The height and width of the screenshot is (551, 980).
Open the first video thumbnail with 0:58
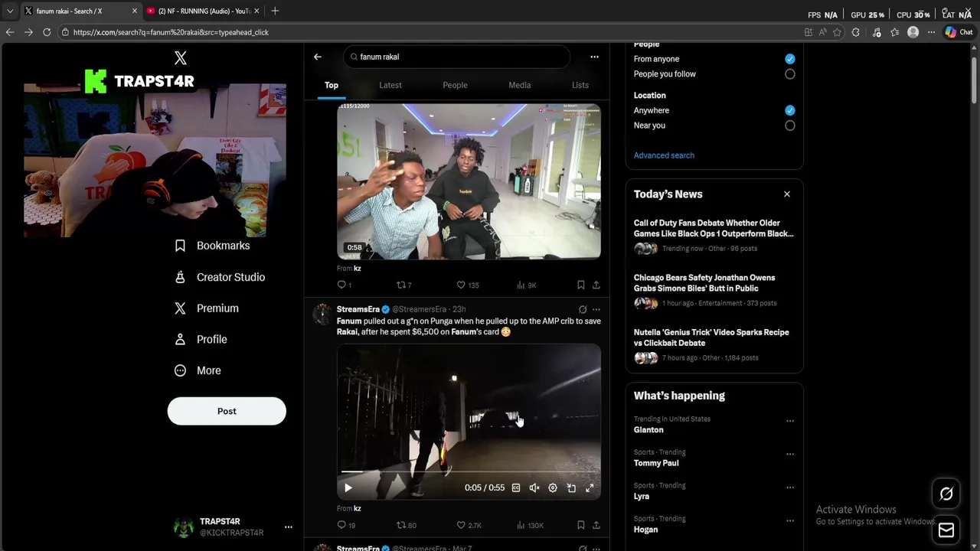click(x=469, y=182)
